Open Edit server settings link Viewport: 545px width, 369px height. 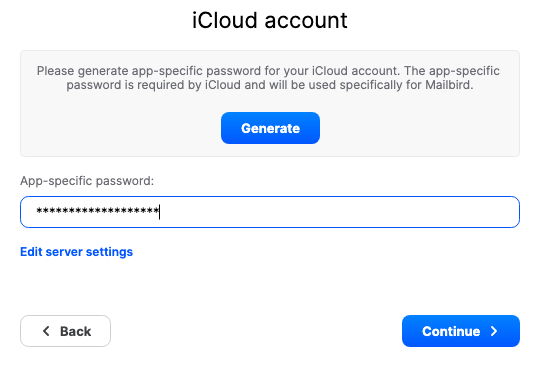(76, 252)
